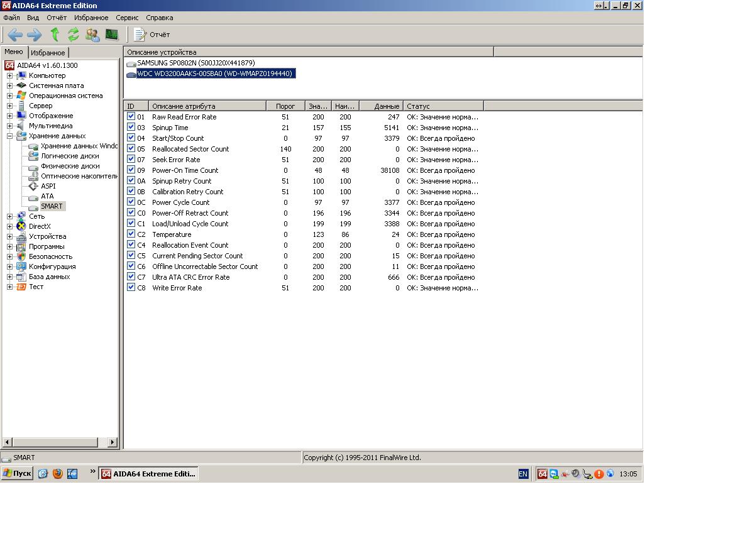
Task: Sort by Порог column header
Action: [285, 106]
